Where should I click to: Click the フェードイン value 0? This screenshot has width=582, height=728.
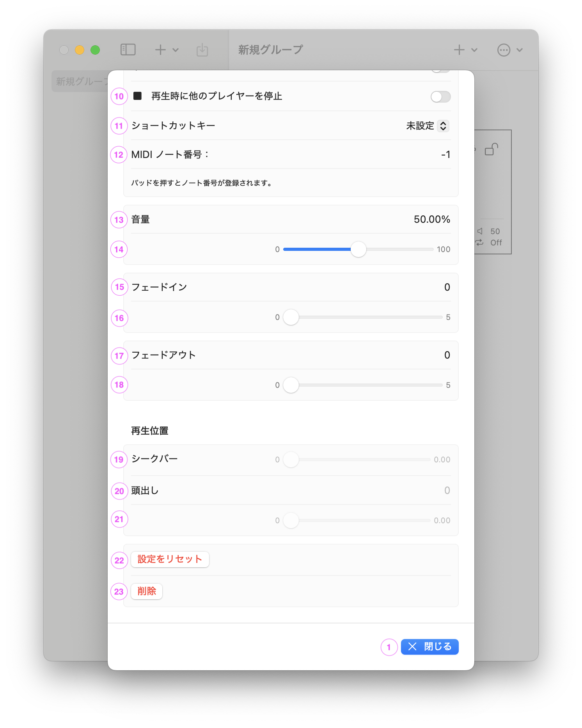447,287
